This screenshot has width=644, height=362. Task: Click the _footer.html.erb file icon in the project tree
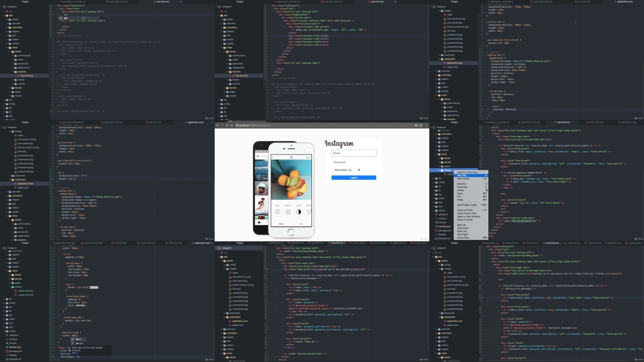click(16, 291)
